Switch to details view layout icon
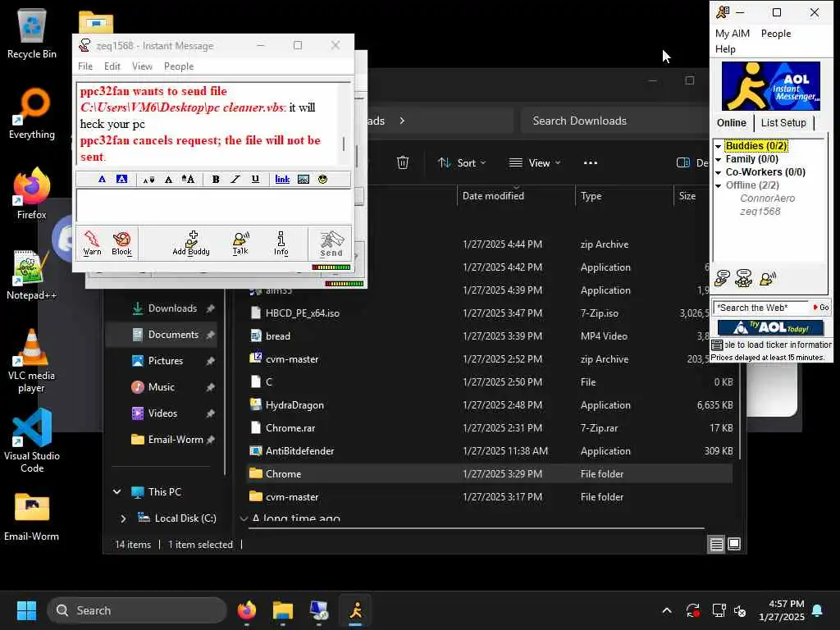The height and width of the screenshot is (630, 840). (716, 545)
